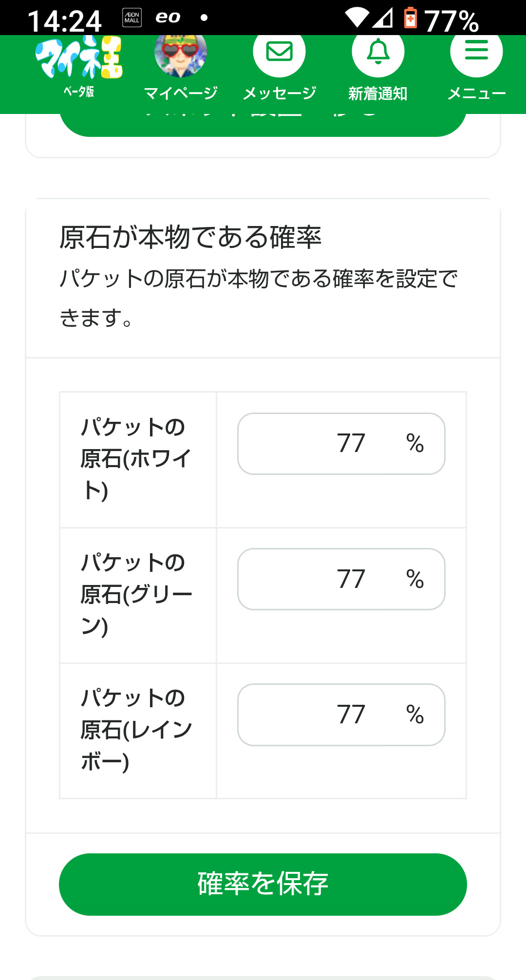Open the hamburger menu icon
The image size is (526, 980).
tap(476, 51)
